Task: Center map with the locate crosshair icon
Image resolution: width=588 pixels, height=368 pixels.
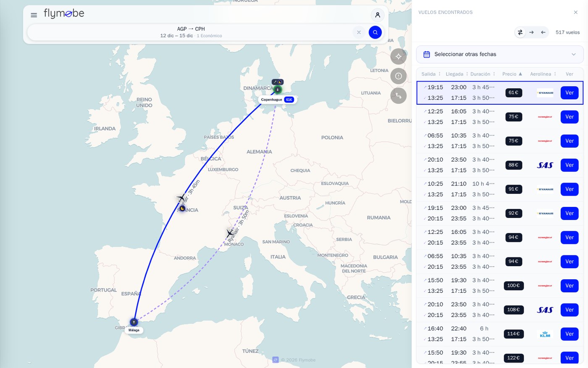Action: click(399, 56)
